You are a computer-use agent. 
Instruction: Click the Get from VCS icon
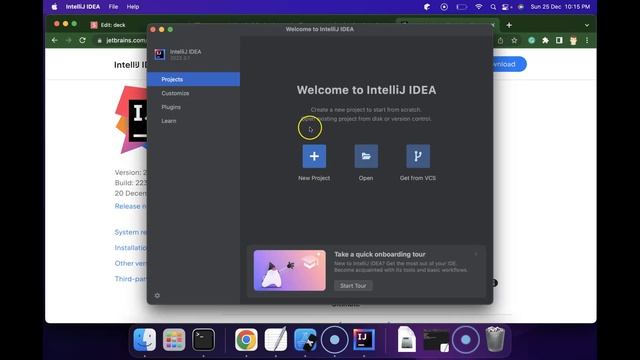(418, 156)
